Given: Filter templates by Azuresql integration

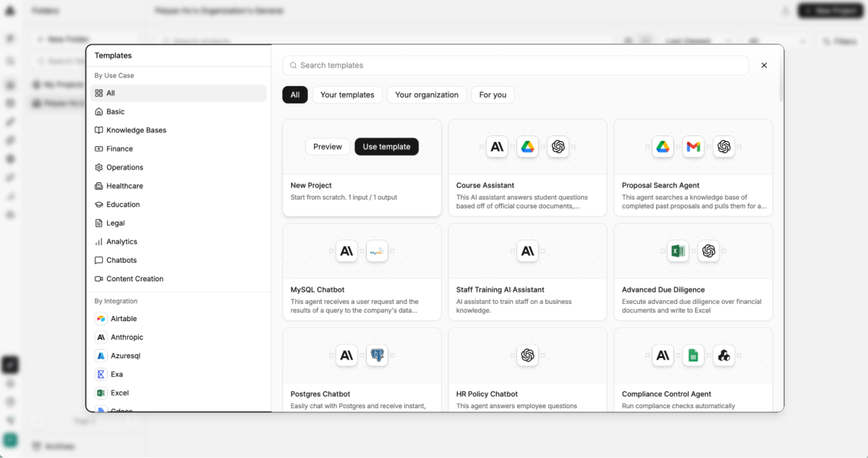Looking at the screenshot, I should click(178, 356).
